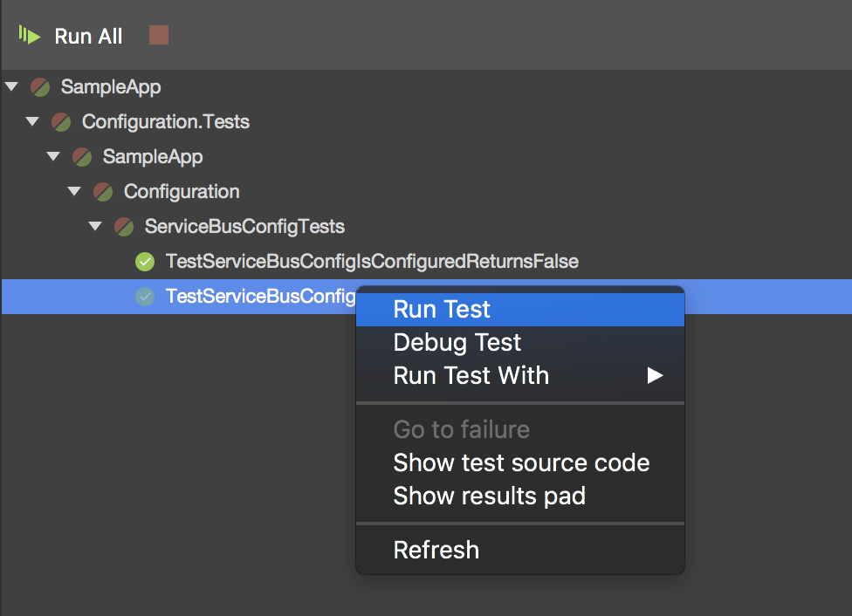Click green checkmark of TestServiceBusConfigIsConfiguredReturnsFalse
This screenshot has height=616, width=852.
pos(145,262)
